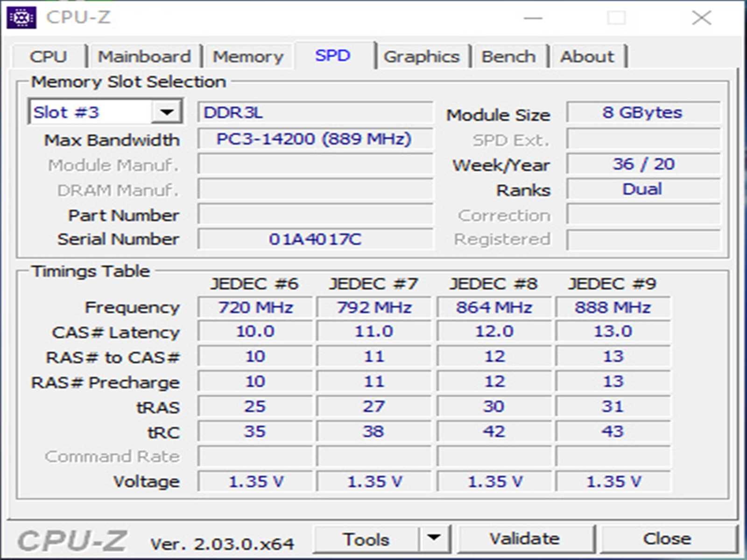Click the Close button at bottom
Image resolution: width=747 pixels, height=560 pixels.
[x=668, y=539]
